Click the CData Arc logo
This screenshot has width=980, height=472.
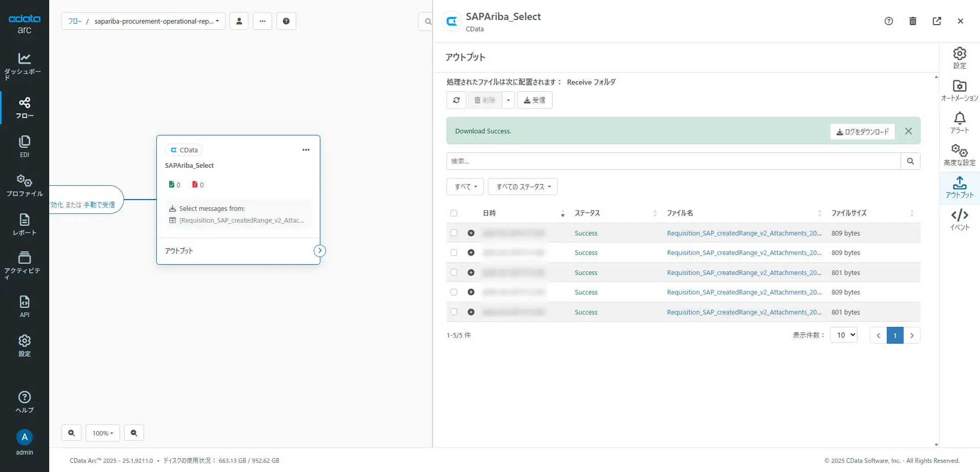(24, 24)
